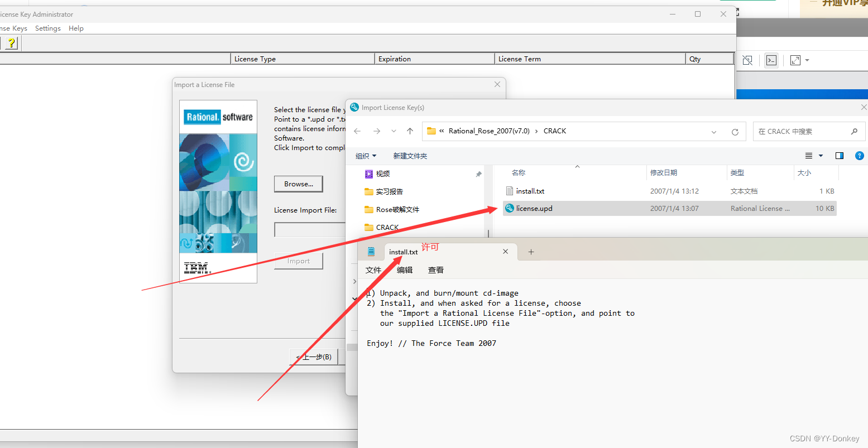Screen dimensions: 868x448
Task: Click the 在 CRACK 中搜索 search box
Action: point(809,132)
